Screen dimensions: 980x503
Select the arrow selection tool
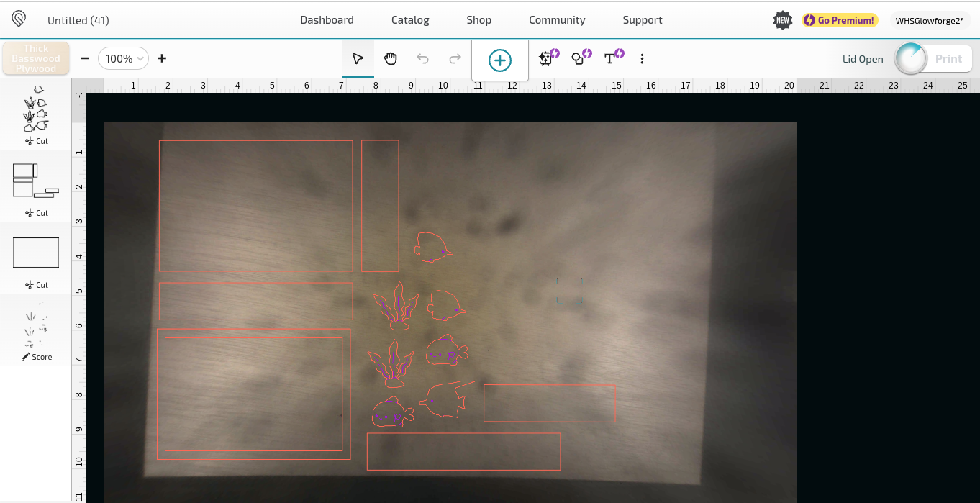click(358, 59)
